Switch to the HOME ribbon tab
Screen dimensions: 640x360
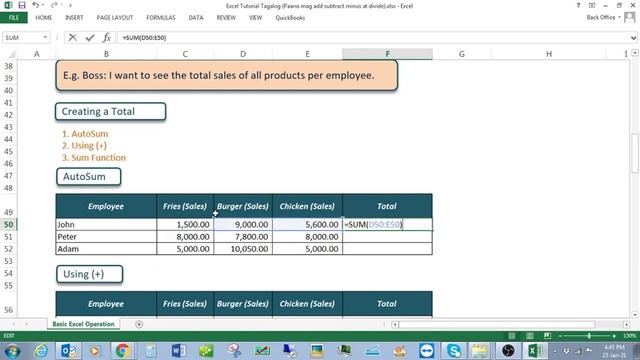44,18
